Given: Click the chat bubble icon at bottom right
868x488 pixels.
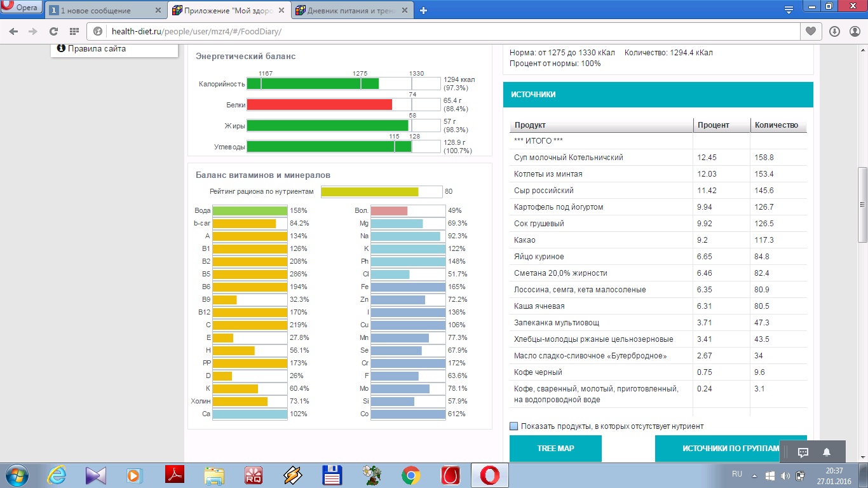Looking at the screenshot, I should (x=803, y=452).
